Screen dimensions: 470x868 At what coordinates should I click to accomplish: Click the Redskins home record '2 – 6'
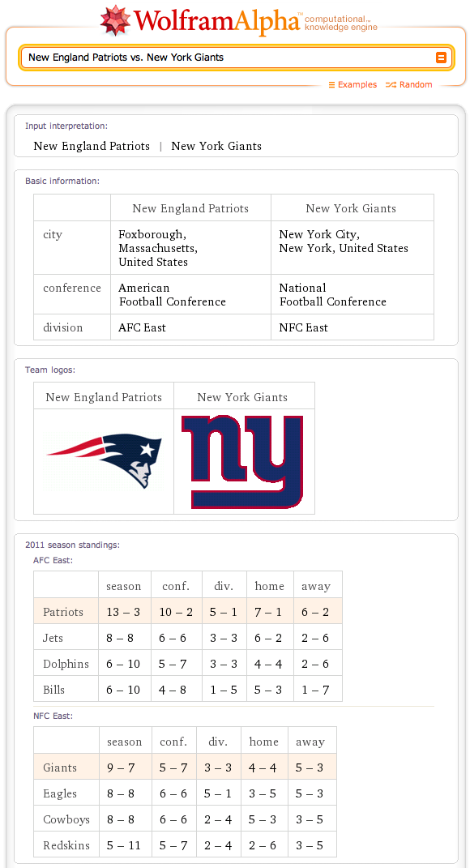[263, 846]
